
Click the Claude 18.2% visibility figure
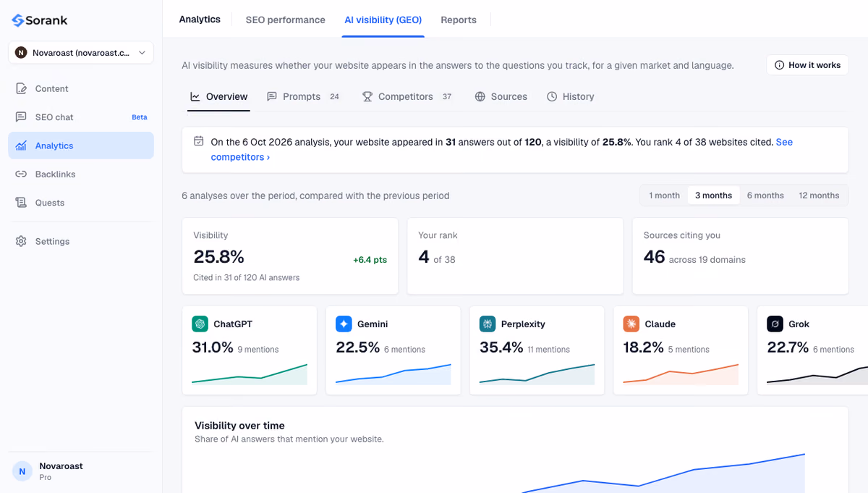644,347
